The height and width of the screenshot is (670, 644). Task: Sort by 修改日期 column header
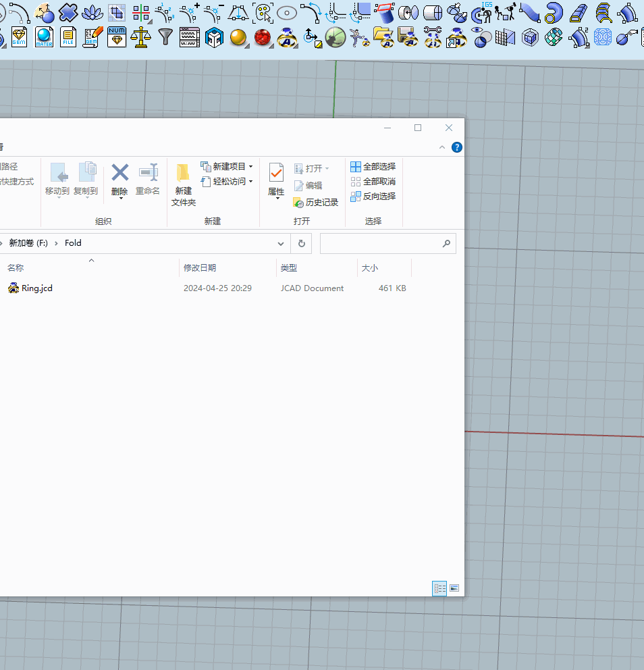coord(200,268)
